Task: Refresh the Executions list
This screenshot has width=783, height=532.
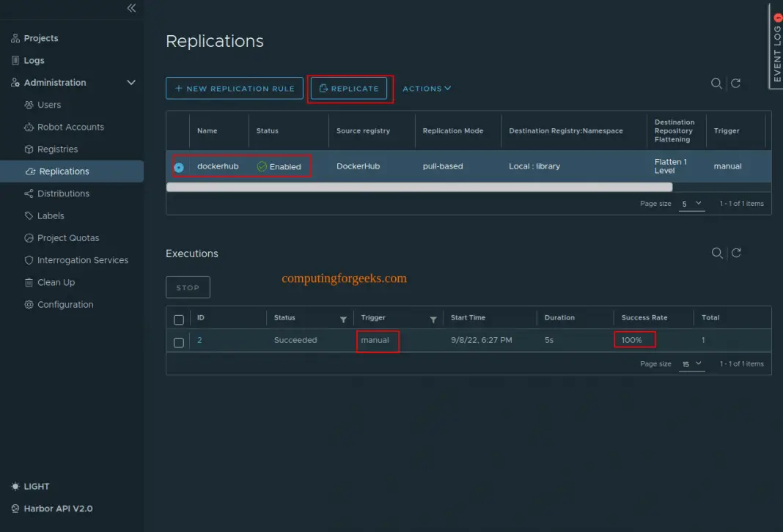Action: 736,253
